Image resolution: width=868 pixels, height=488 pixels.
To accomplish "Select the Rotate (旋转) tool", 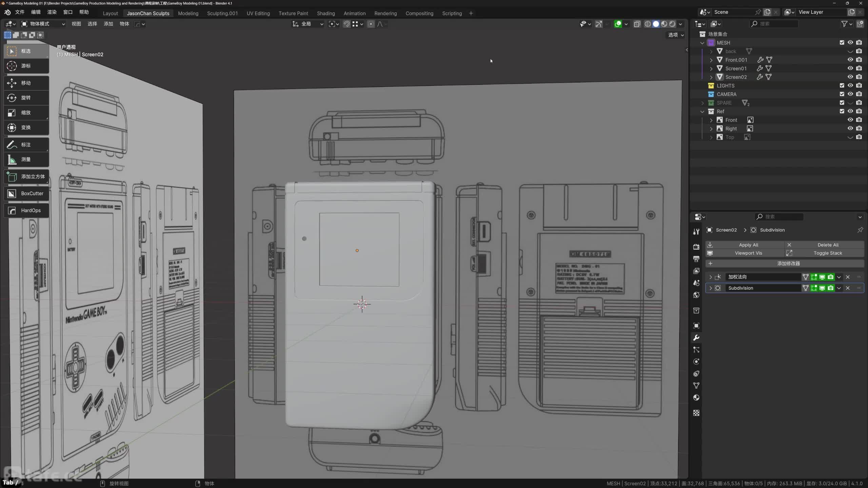I will coord(26,98).
